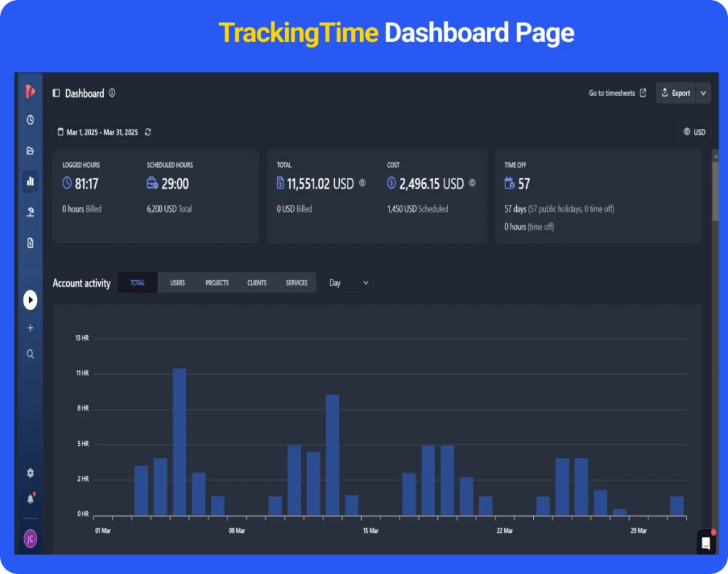The height and width of the screenshot is (574, 728).
Task: Click the Export button
Action: 675,93
